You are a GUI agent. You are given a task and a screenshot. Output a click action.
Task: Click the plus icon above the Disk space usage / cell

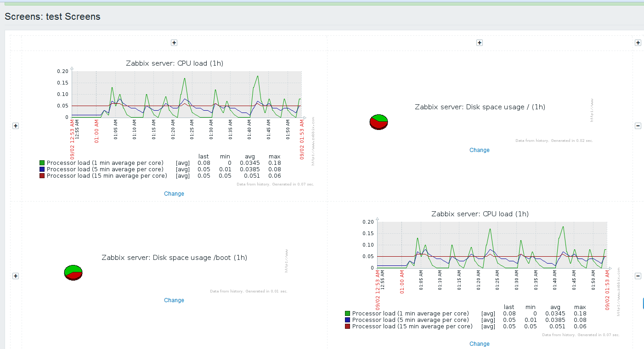(x=480, y=43)
